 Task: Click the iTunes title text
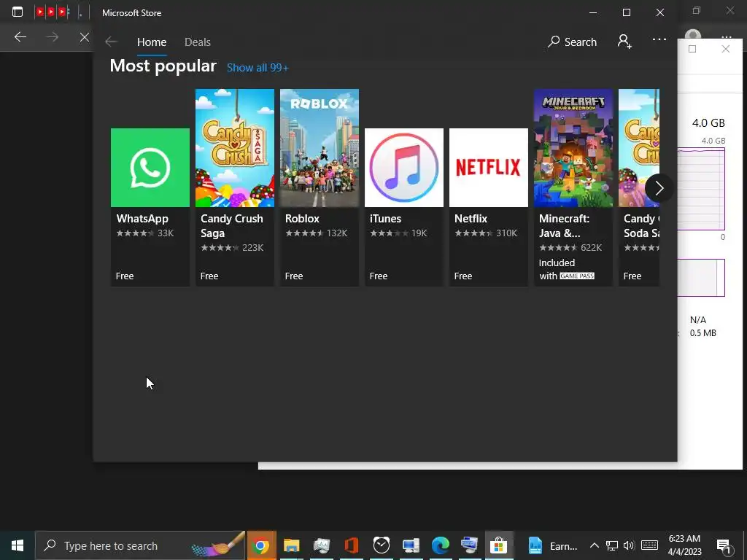(385, 219)
